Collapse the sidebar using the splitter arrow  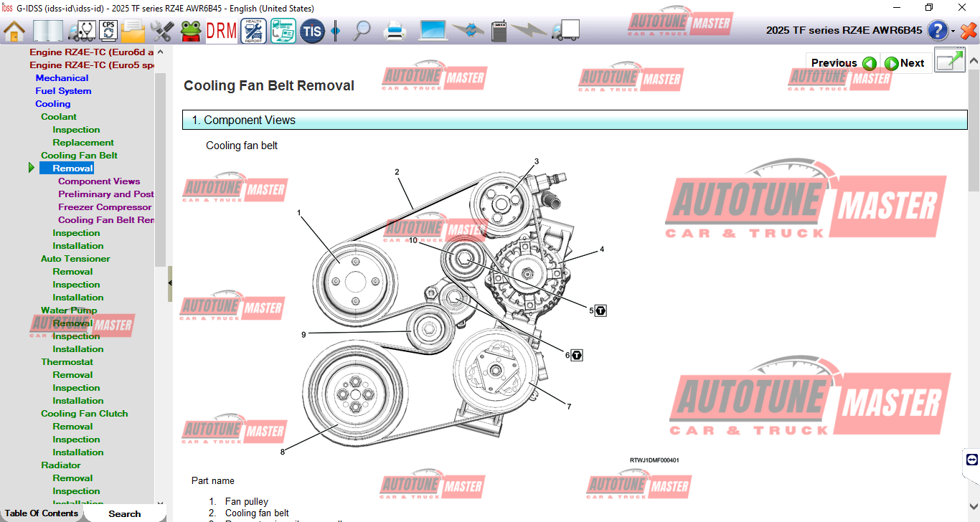170,283
